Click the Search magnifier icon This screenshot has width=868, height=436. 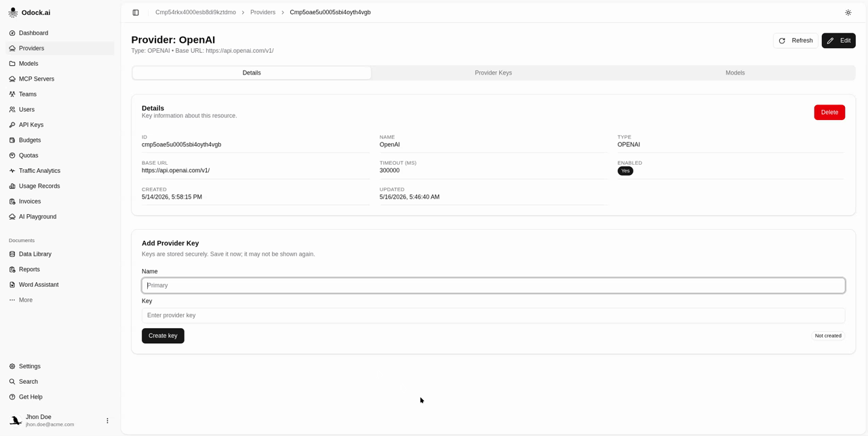tap(12, 382)
